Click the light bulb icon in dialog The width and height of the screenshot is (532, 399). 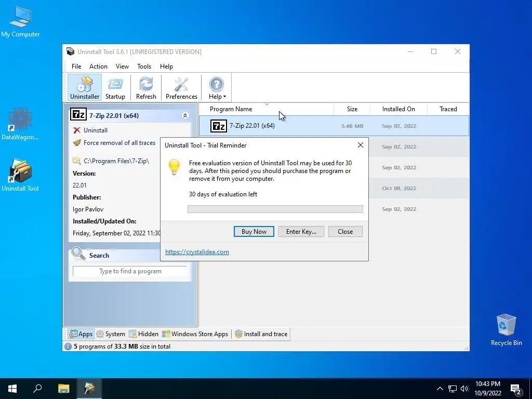pos(174,167)
